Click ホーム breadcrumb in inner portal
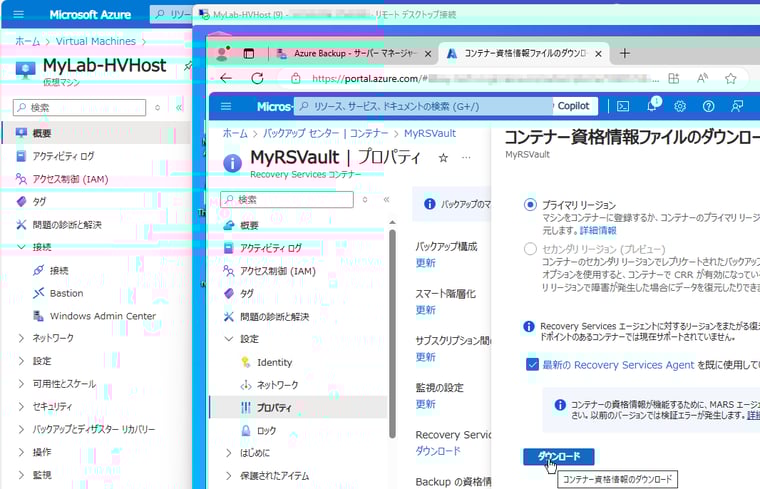Viewport: 760px width, 489px height. click(x=235, y=133)
